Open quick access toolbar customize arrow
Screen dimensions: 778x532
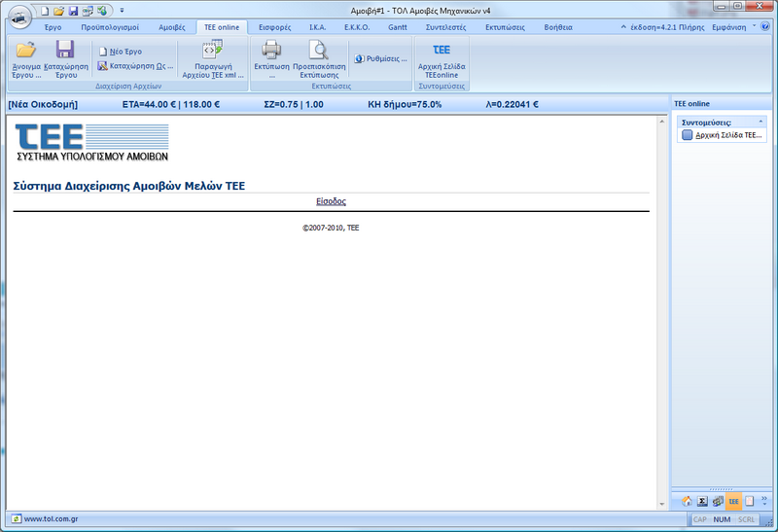(x=122, y=10)
